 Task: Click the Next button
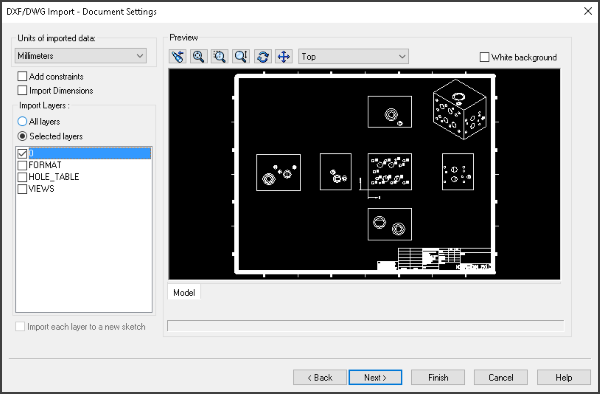375,378
